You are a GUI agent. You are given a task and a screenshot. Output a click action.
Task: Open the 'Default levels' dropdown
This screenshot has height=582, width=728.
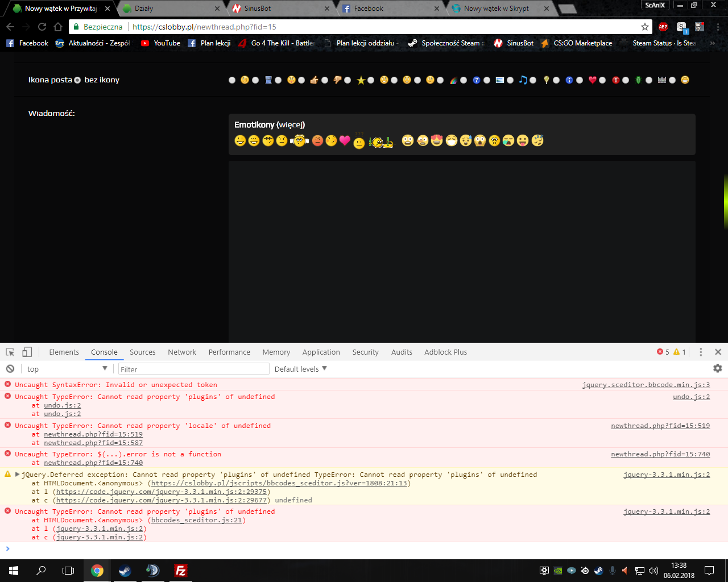301,369
